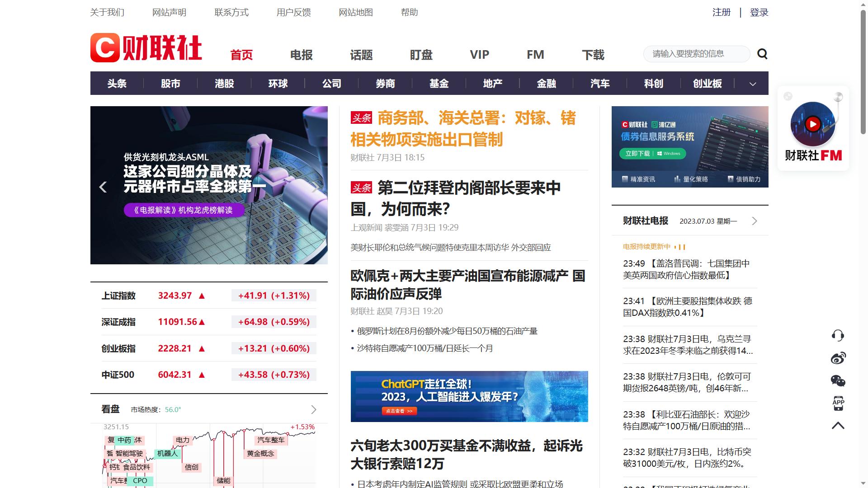
Task: Expand the 看盘 market panel arrow
Action: click(x=313, y=409)
